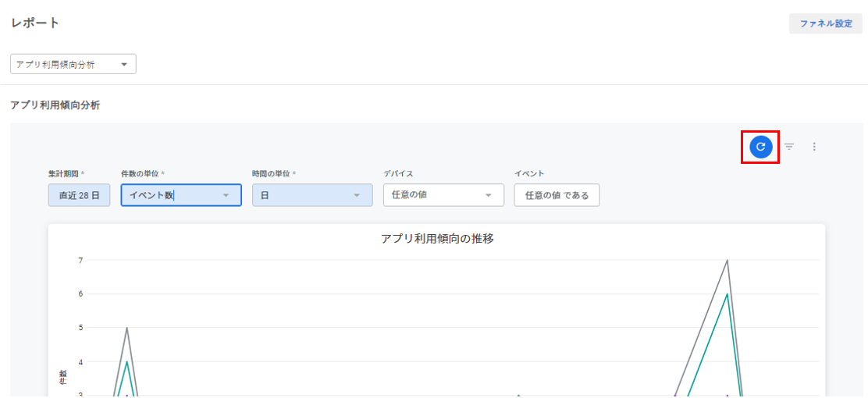Open the ファネル設定 button
The height and width of the screenshot is (398, 868).
826,24
